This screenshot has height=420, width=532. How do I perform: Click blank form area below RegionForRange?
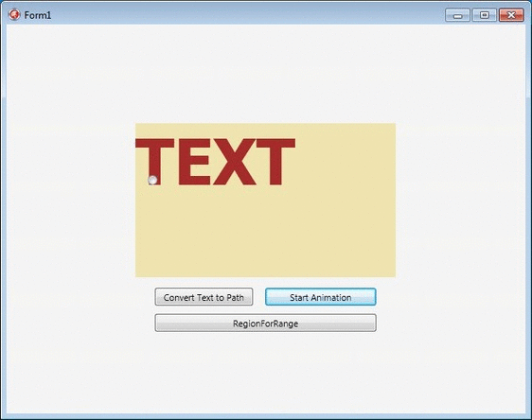265,373
